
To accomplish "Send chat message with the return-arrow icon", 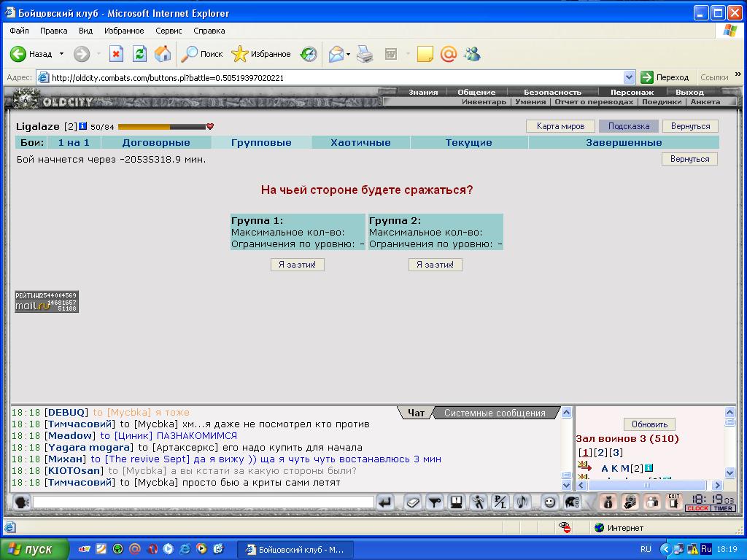I will coord(385,502).
